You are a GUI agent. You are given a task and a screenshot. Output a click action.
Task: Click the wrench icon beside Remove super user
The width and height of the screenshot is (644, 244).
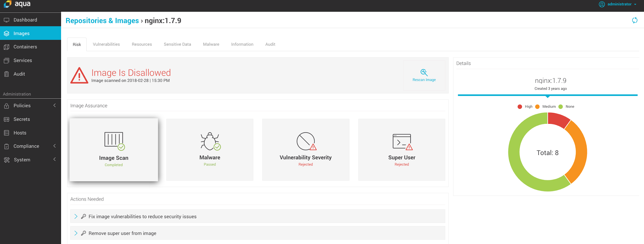click(x=83, y=233)
